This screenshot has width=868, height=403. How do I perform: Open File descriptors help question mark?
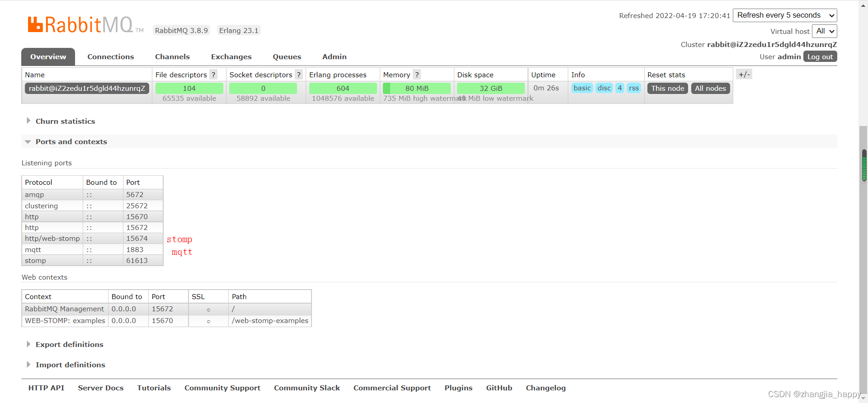pyautogui.click(x=213, y=75)
